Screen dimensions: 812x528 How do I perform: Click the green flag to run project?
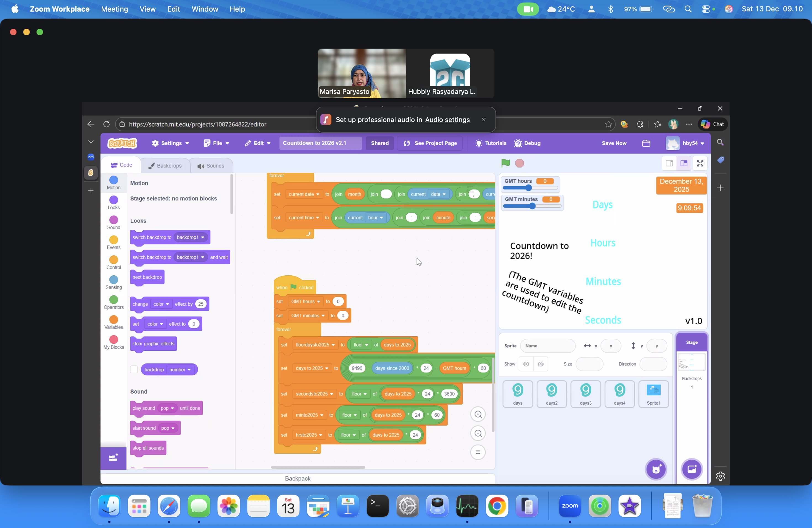click(x=505, y=163)
